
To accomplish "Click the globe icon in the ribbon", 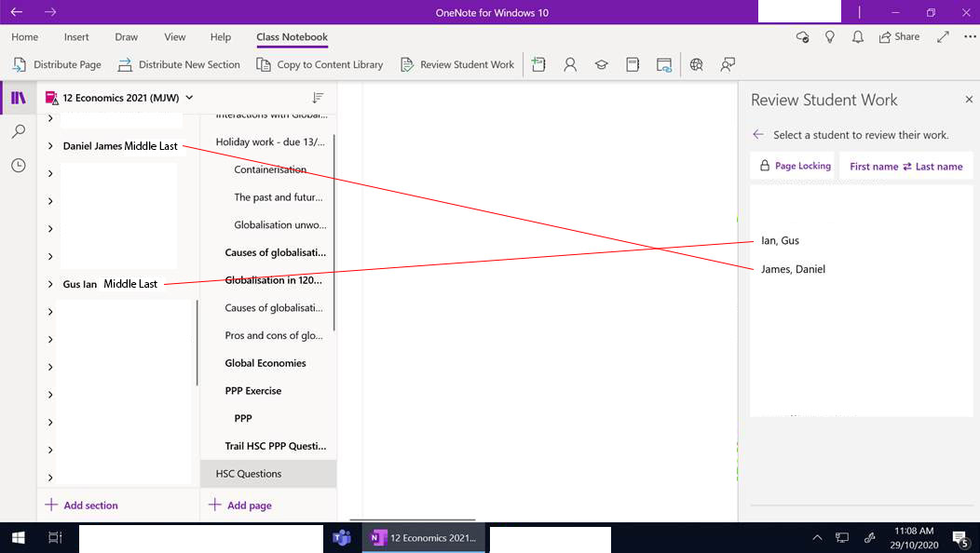I will pos(696,64).
